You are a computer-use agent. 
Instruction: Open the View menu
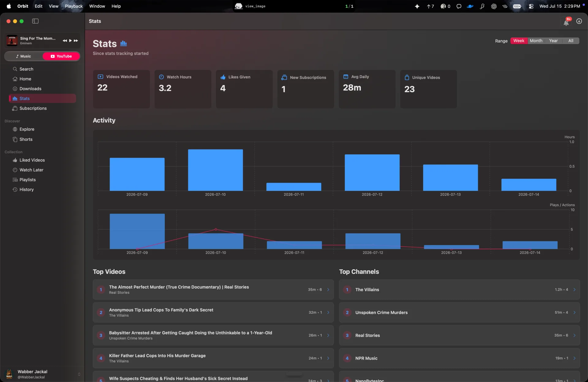click(54, 6)
